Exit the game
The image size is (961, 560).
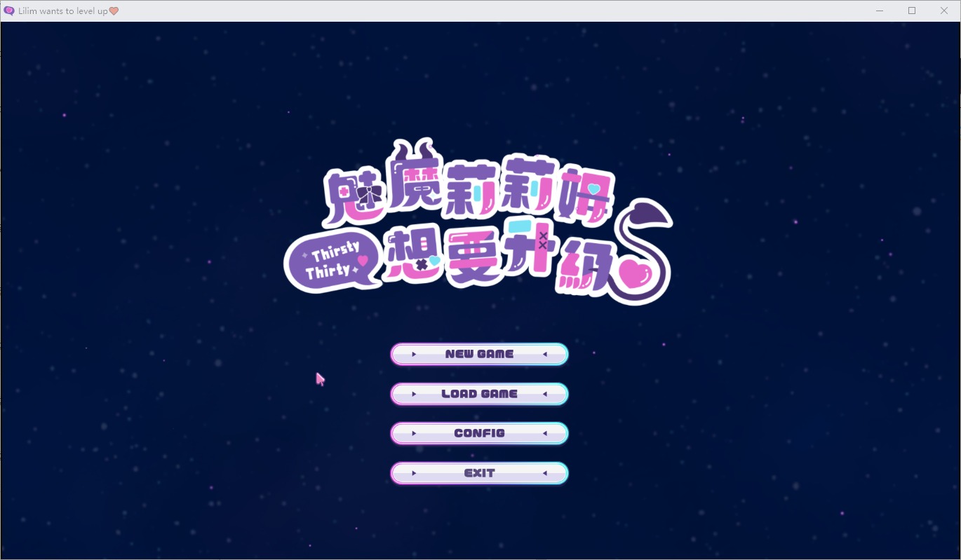click(479, 473)
